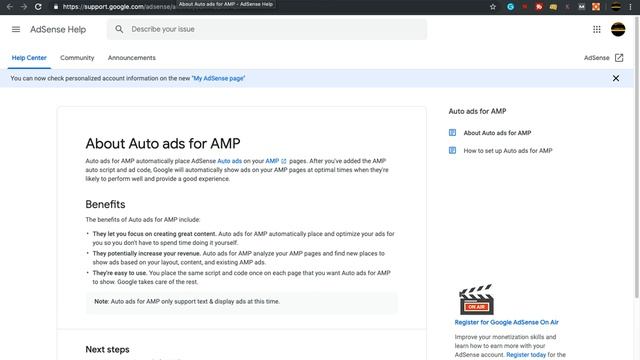The image size is (640, 360).
Task: Open Register for Google AdSense On Air link
Action: point(507,322)
